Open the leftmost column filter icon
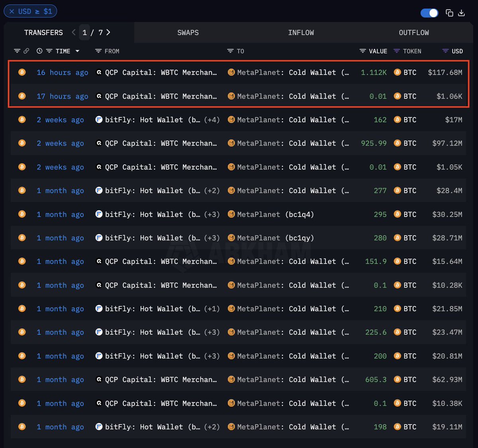This screenshot has height=448, width=478. click(x=17, y=51)
